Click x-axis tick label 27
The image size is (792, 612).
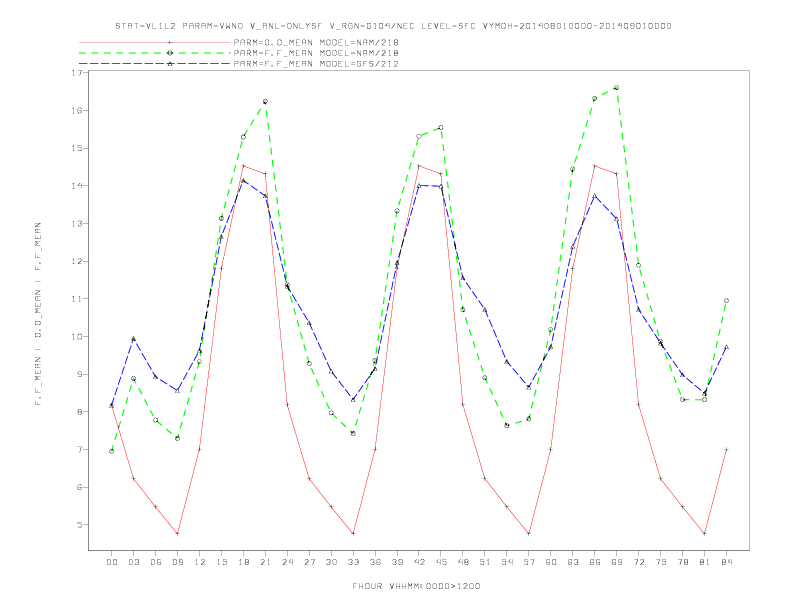coord(309,562)
